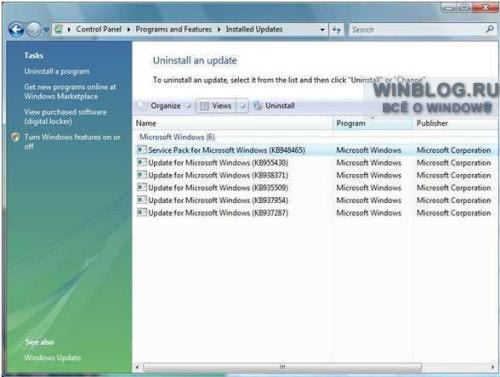
Task: Click the shield icon beside Windows features
Action: click(15, 137)
